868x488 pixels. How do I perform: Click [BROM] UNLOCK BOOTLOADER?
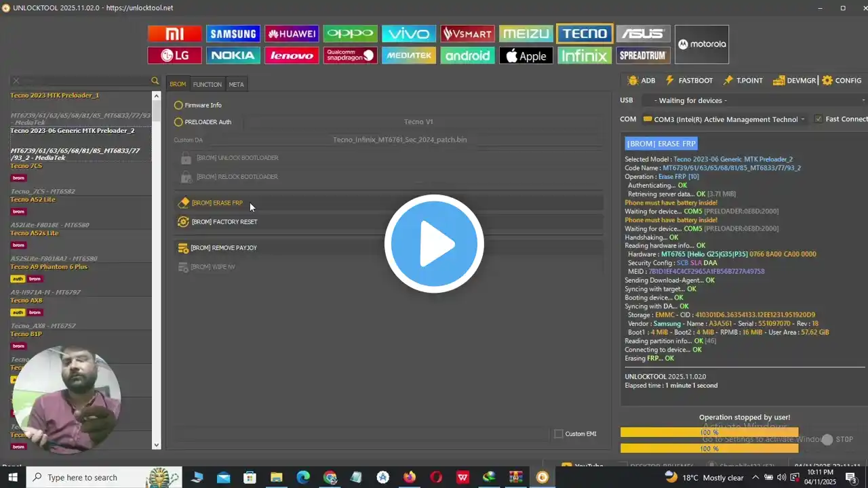(389, 158)
